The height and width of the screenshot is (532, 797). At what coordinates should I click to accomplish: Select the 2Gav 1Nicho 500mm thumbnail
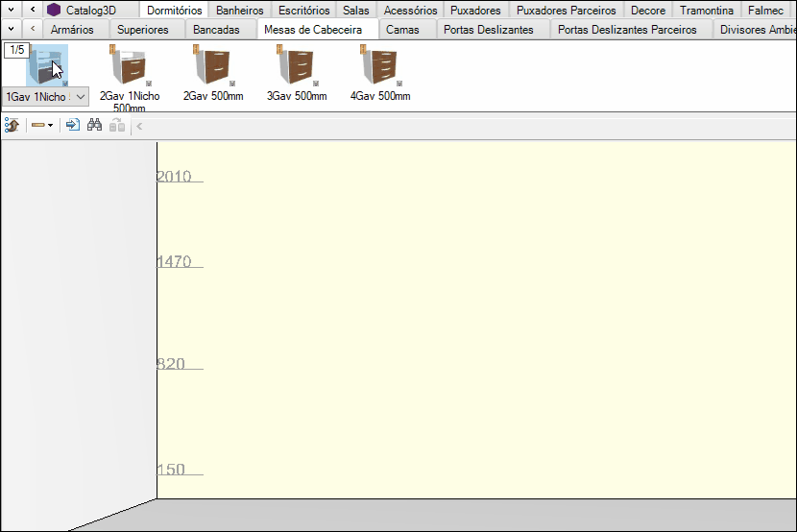(x=130, y=65)
